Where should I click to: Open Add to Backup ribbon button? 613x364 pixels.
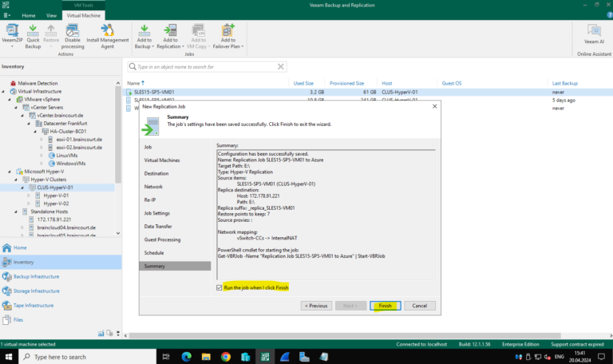(x=144, y=36)
